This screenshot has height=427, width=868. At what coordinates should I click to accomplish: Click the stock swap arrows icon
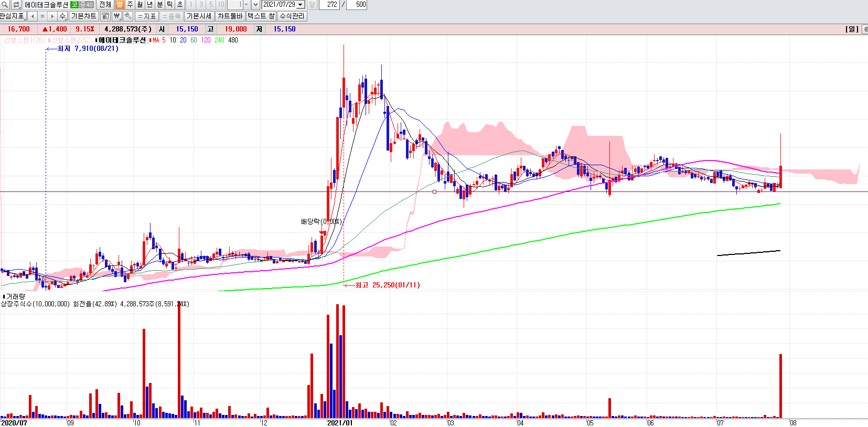tap(16, 5)
